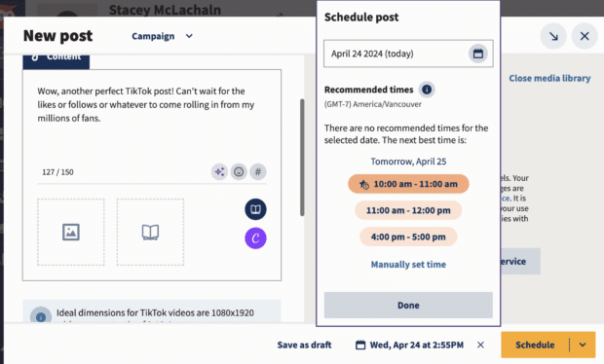Viewport: 604px width, 364px height.
Task: Open the AI sparkle caption writer
Action: coord(219,171)
